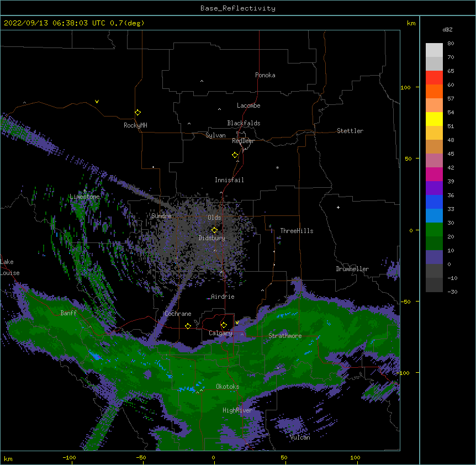Click the Innisfail city label
Screen dimensions: 476x465
click(229, 180)
